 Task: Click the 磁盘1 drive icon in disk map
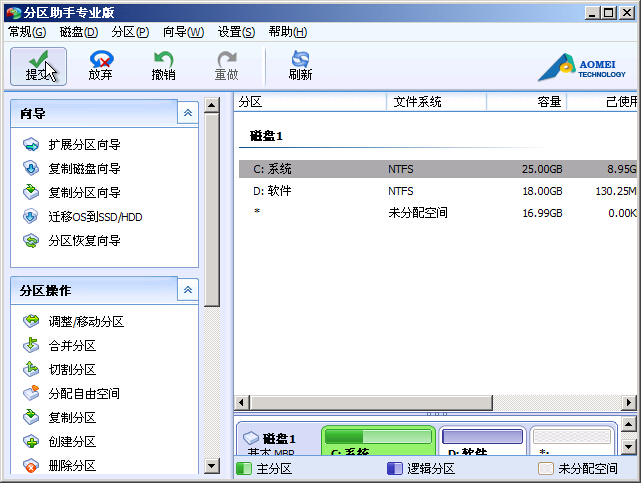pos(251,438)
